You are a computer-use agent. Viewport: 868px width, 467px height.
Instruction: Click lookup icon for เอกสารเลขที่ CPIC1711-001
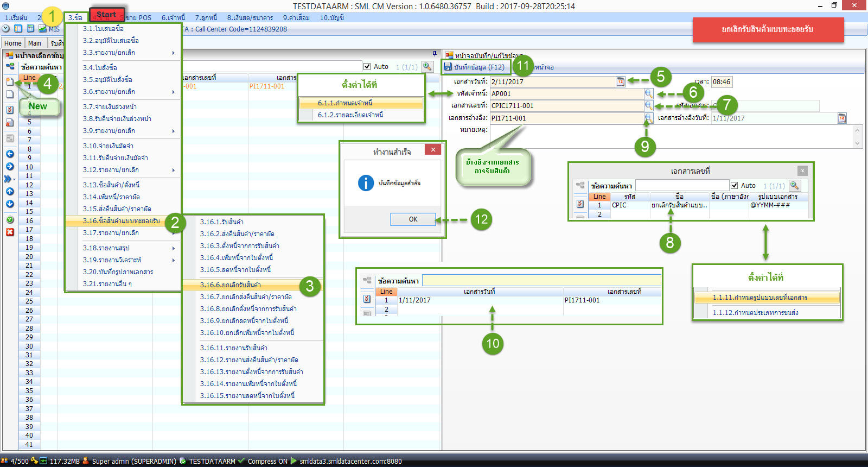pyautogui.click(x=648, y=105)
